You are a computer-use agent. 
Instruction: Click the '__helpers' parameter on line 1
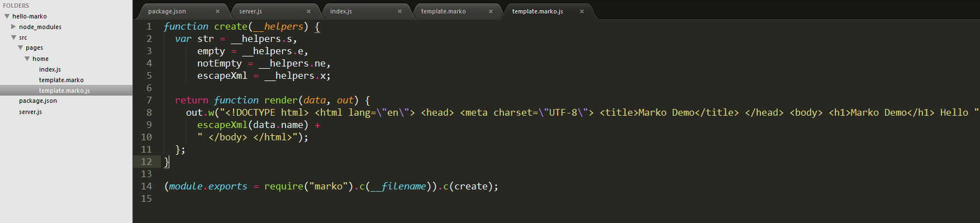click(x=278, y=26)
